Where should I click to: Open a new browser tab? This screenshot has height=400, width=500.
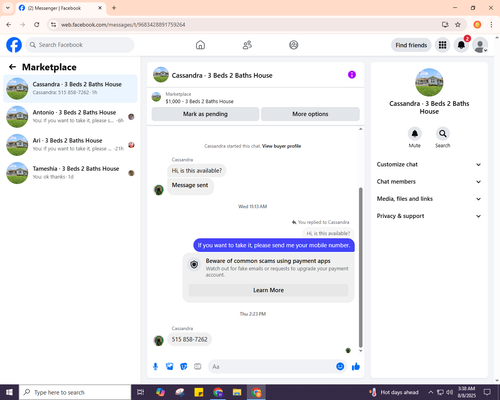[x=114, y=8]
